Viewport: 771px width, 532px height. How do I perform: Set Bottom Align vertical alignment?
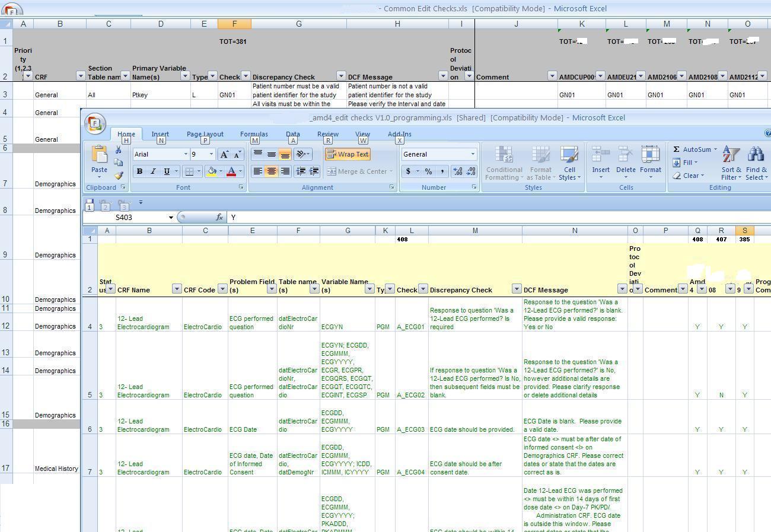[285, 154]
